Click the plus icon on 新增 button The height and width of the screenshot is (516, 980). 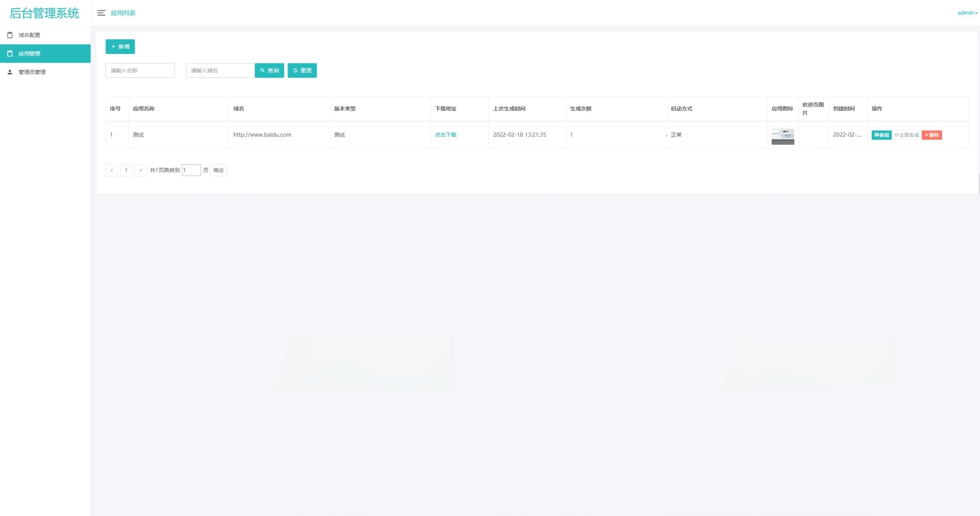click(x=114, y=46)
